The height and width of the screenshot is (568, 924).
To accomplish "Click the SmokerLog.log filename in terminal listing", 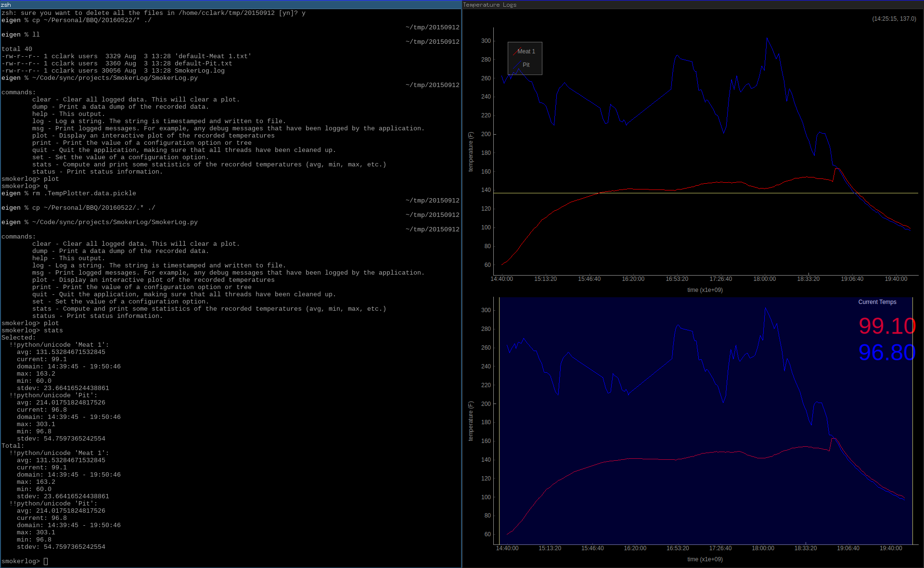I will pos(199,71).
